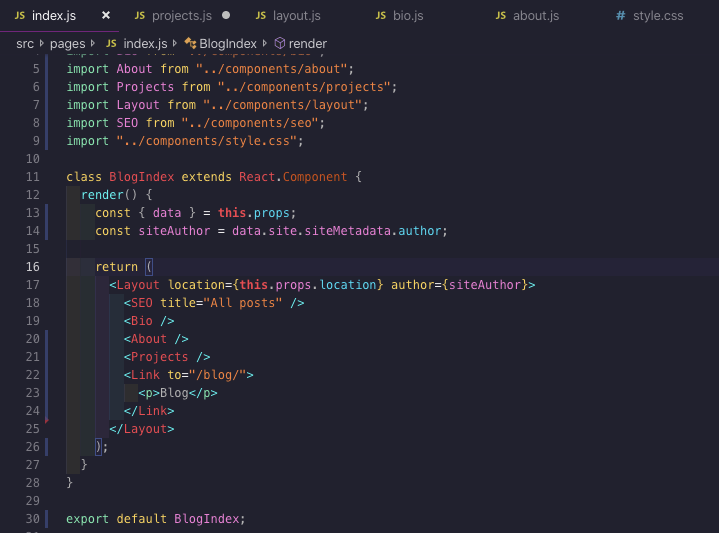Click "../components/layout" import string
Image resolution: width=719 pixels, height=533 pixels.
click(282, 105)
